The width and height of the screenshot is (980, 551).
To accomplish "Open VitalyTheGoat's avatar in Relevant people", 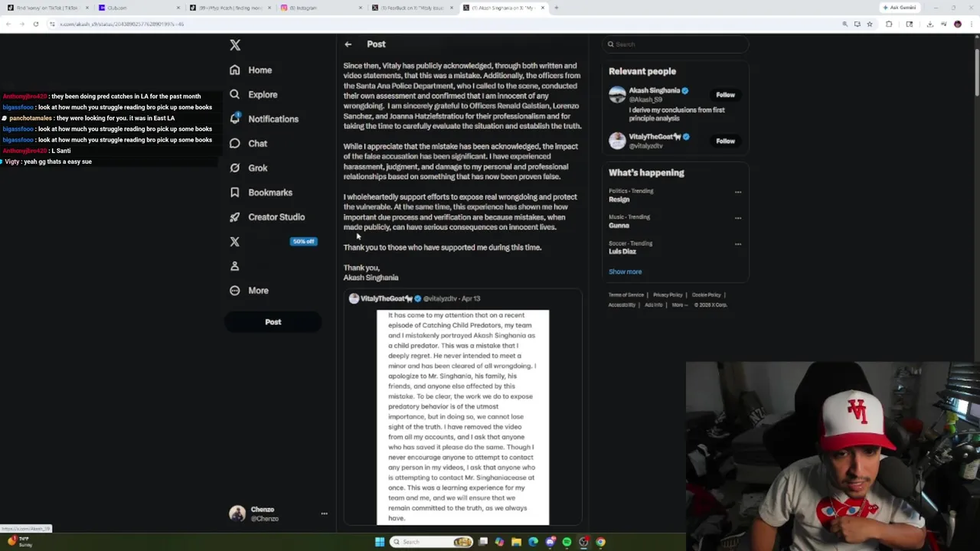I will pos(617,141).
